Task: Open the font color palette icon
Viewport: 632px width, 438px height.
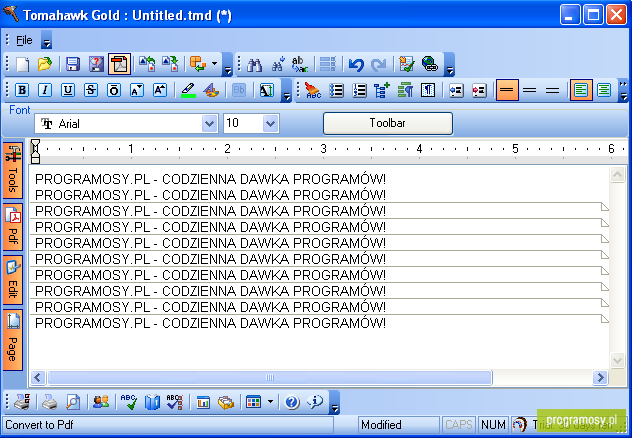Action: pos(211,90)
